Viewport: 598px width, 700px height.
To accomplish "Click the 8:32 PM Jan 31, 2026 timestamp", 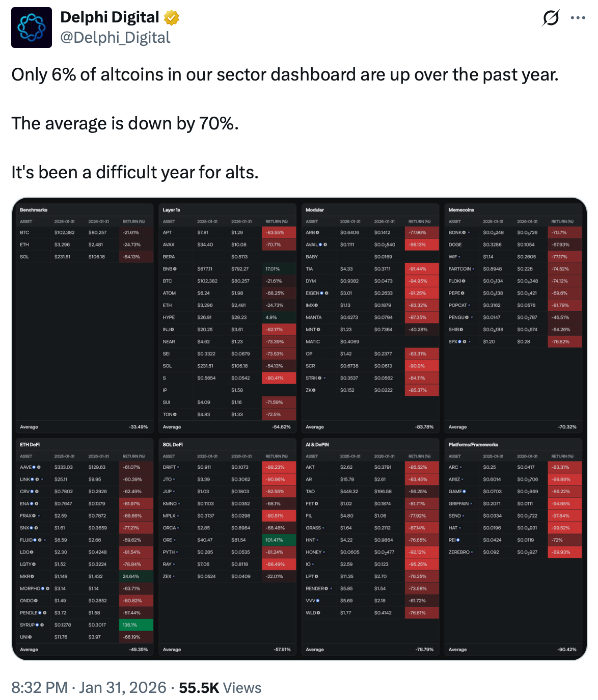I will coord(89,688).
